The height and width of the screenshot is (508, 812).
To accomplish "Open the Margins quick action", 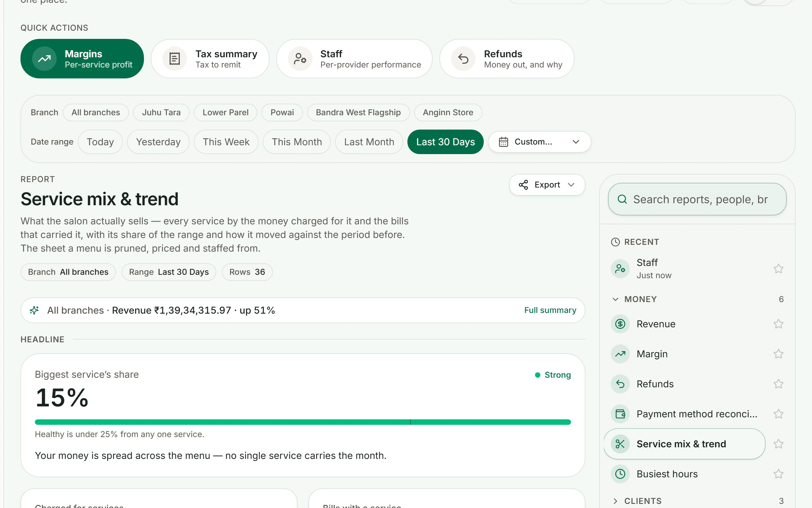I will pos(82,59).
